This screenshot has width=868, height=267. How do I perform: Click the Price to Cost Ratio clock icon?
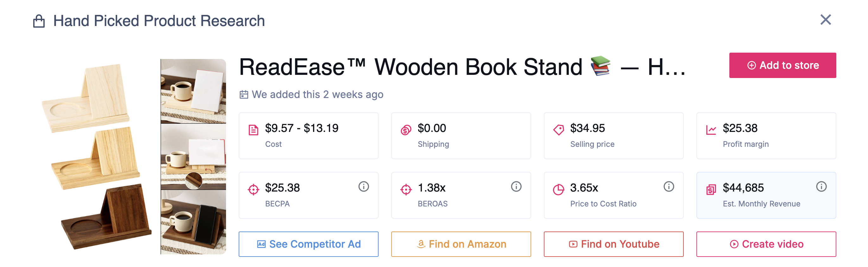click(559, 188)
